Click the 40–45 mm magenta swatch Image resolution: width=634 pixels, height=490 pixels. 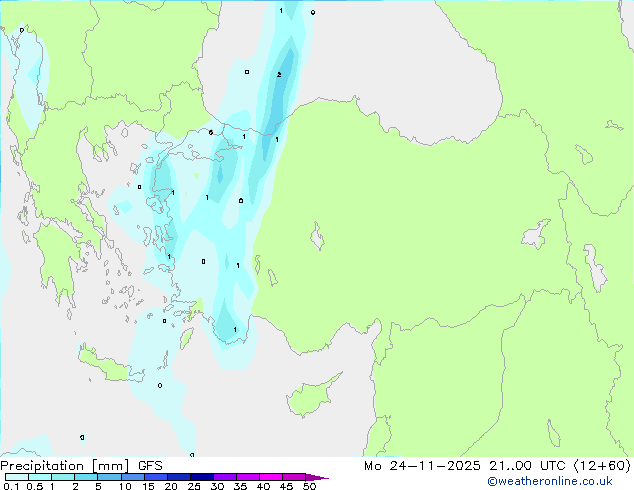[271, 477]
